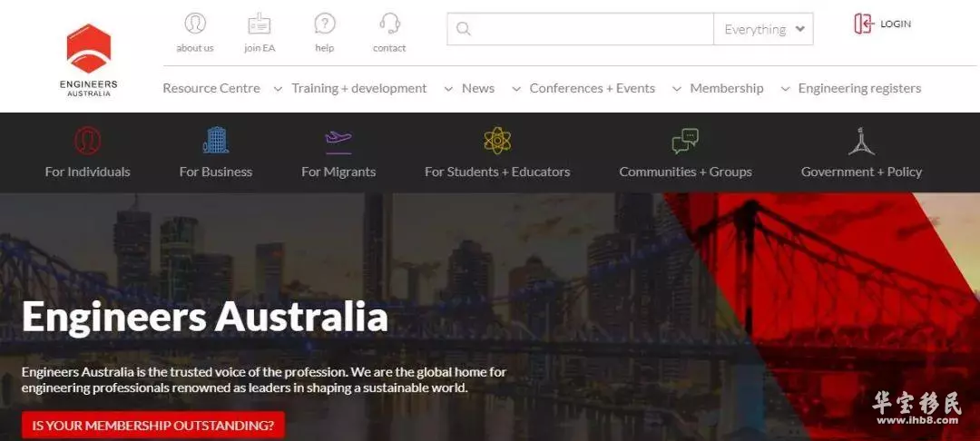Click the about us text link
The height and width of the screenshot is (441, 980).
click(x=195, y=48)
